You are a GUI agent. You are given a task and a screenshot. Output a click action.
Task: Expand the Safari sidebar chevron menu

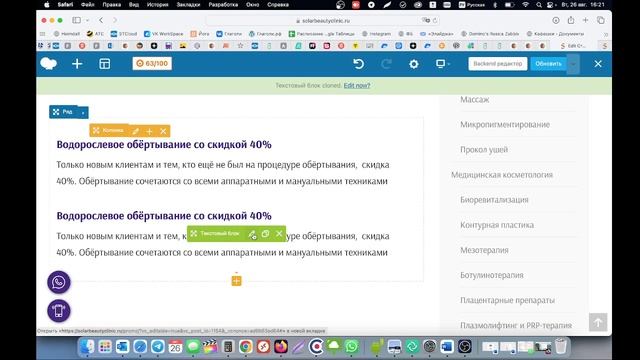(x=87, y=20)
